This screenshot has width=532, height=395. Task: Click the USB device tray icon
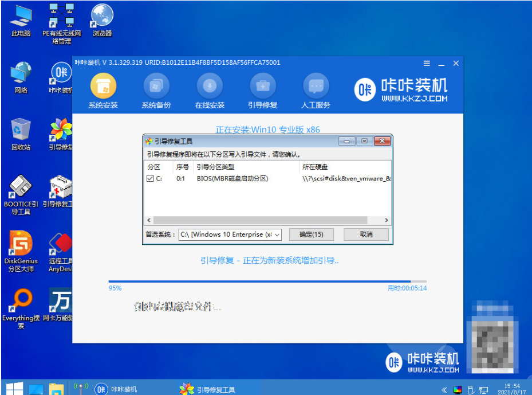click(471, 390)
